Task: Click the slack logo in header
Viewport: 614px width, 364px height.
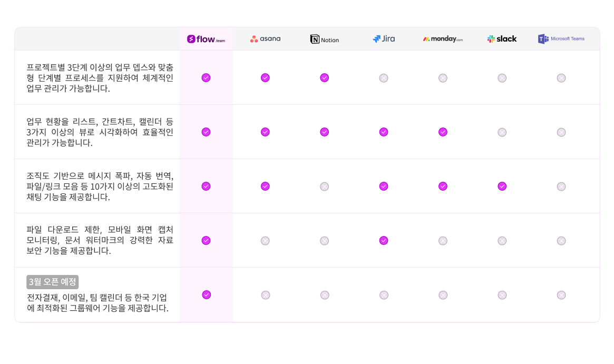Action: (502, 39)
